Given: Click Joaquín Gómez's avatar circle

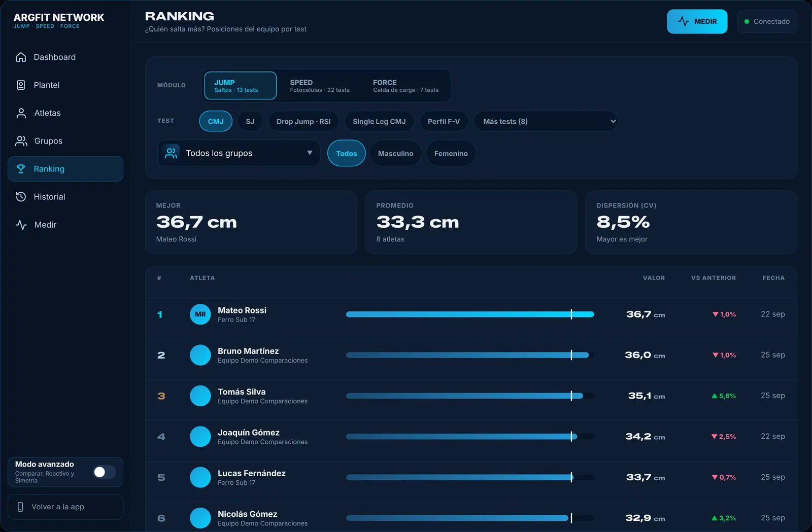Looking at the screenshot, I should (200, 437).
